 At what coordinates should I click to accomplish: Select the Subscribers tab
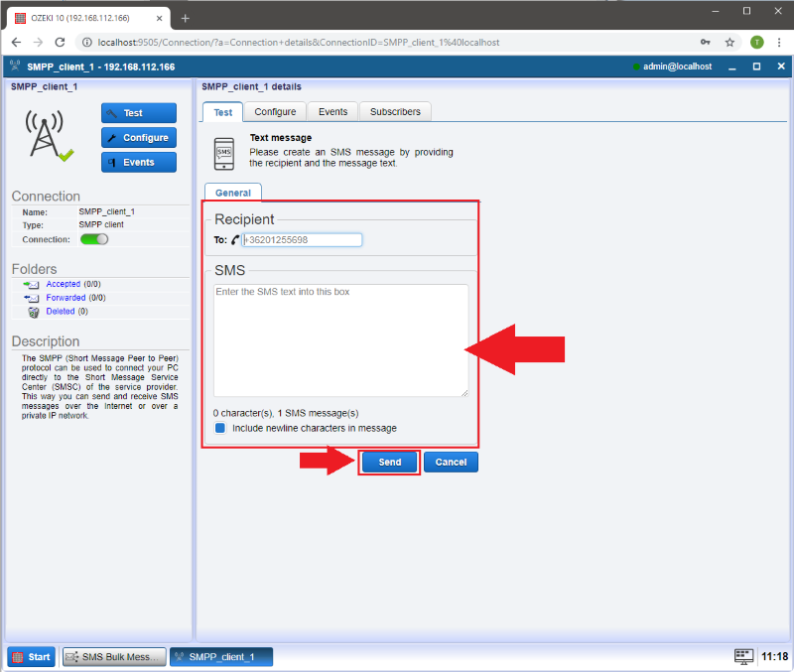[x=395, y=112]
